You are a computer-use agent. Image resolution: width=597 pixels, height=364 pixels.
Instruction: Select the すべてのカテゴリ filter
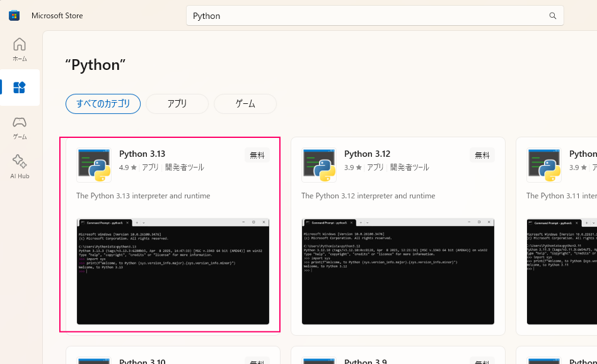point(103,104)
